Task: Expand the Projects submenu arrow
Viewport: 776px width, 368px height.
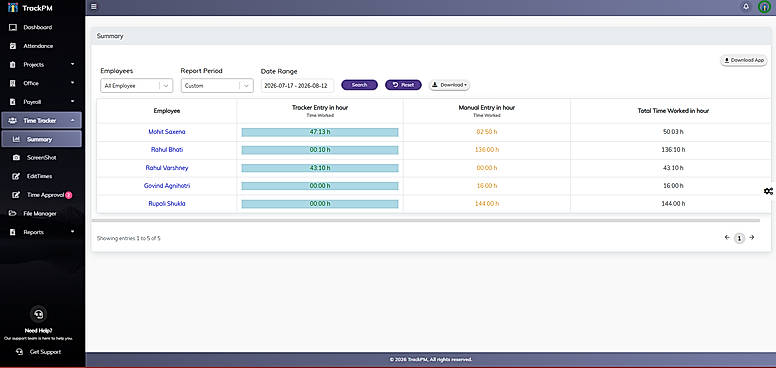Action: click(73, 64)
